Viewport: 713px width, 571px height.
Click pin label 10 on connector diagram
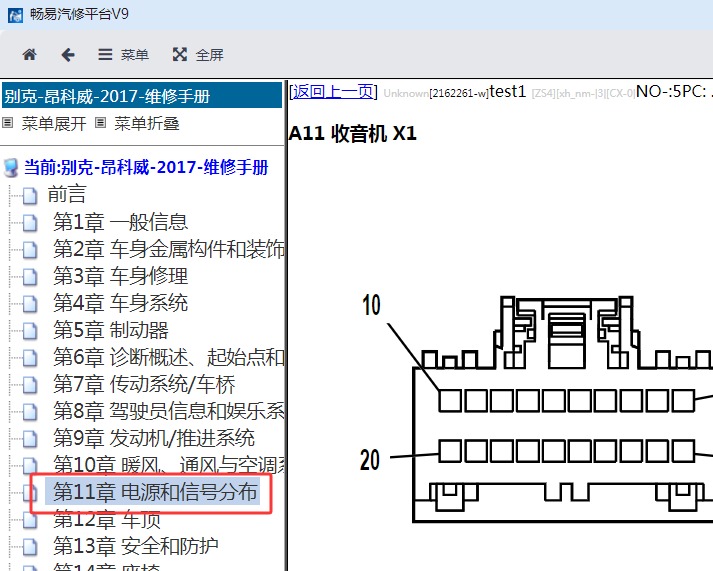pyautogui.click(x=372, y=305)
